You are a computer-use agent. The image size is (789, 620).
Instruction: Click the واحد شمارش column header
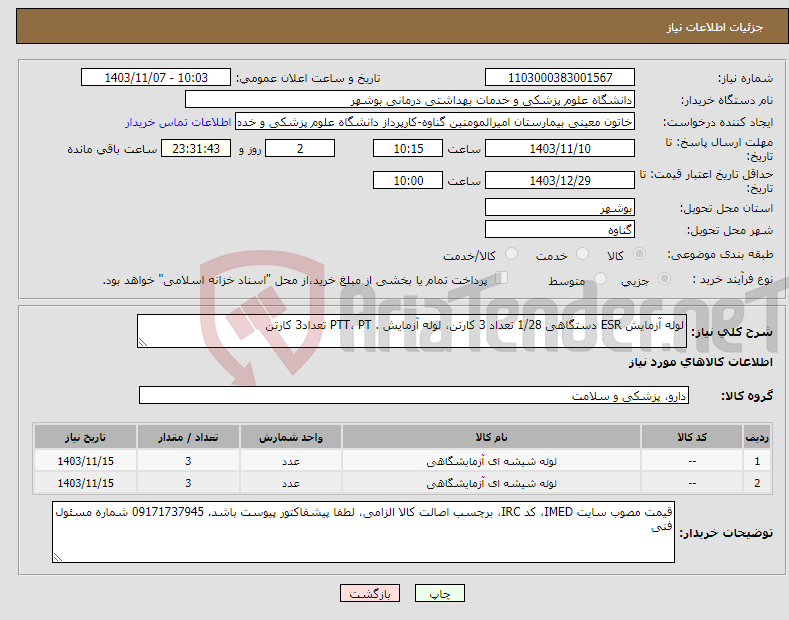coord(291,437)
